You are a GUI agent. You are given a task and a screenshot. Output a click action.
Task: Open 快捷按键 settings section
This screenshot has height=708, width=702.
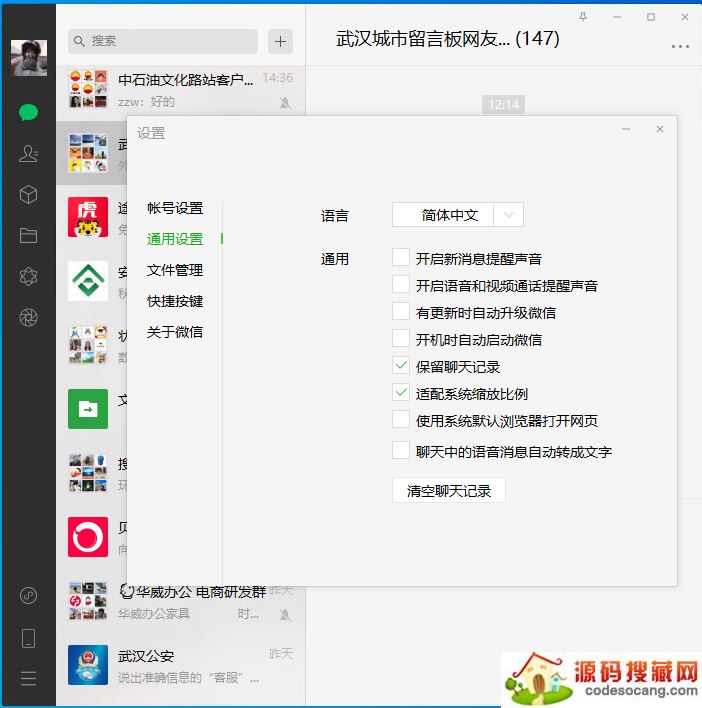click(x=175, y=301)
